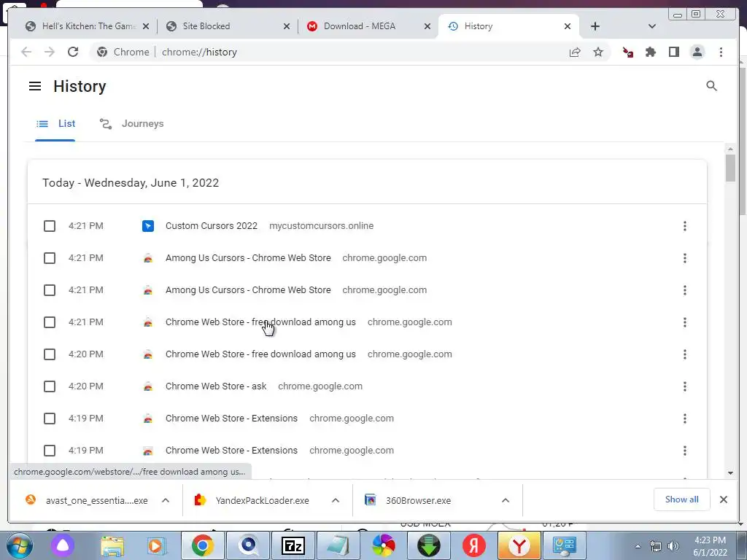Open Chrome's three-dot menu
This screenshot has width=747, height=560.
click(x=721, y=52)
